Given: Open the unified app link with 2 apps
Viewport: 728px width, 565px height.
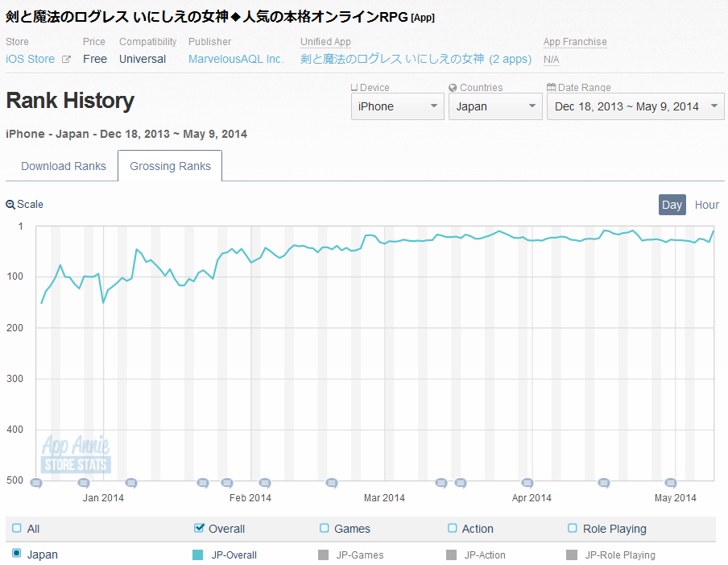Looking at the screenshot, I should (x=416, y=60).
